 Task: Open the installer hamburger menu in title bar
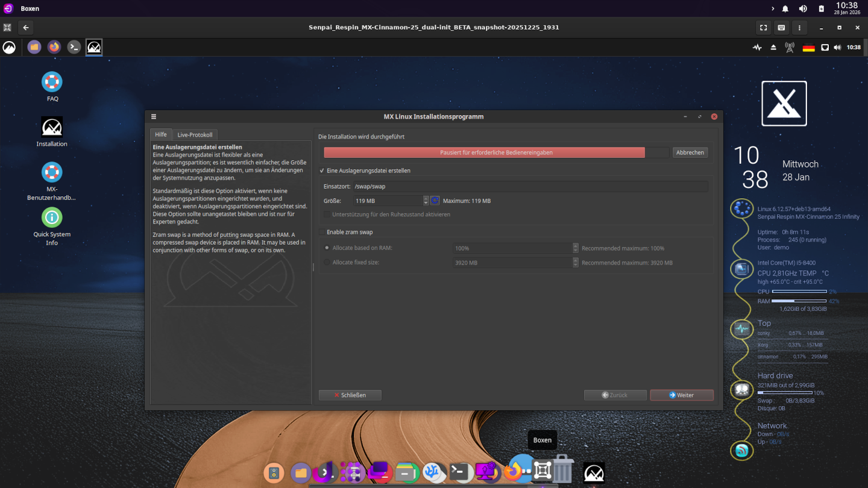(x=154, y=117)
